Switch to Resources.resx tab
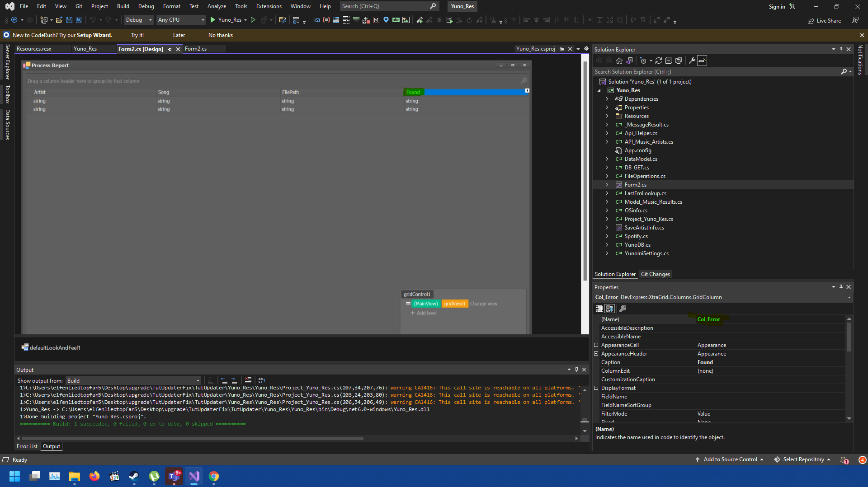This screenshot has width=868, height=487. (x=34, y=49)
